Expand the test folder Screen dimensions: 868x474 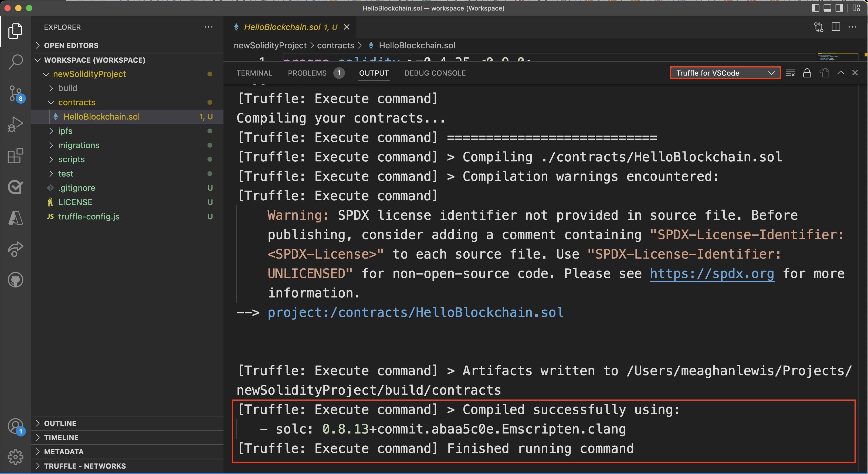[127, 174]
